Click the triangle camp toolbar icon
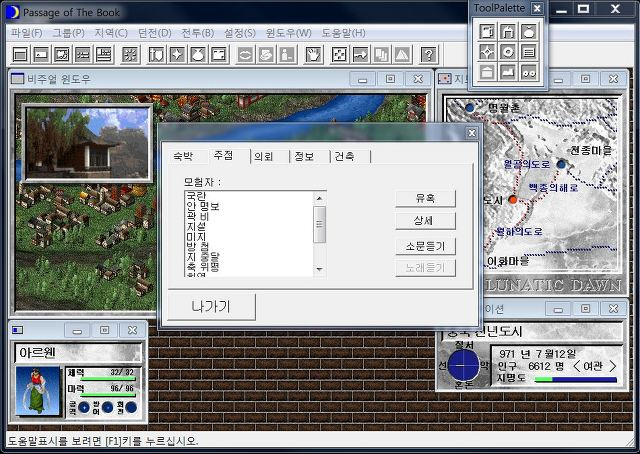The width and height of the screenshot is (640, 454). pos(402,54)
